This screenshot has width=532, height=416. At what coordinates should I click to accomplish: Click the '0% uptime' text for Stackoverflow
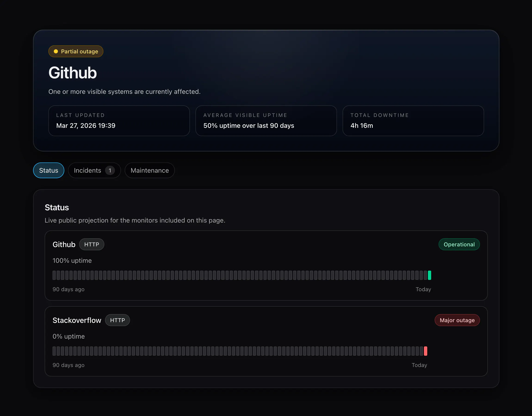tap(69, 336)
